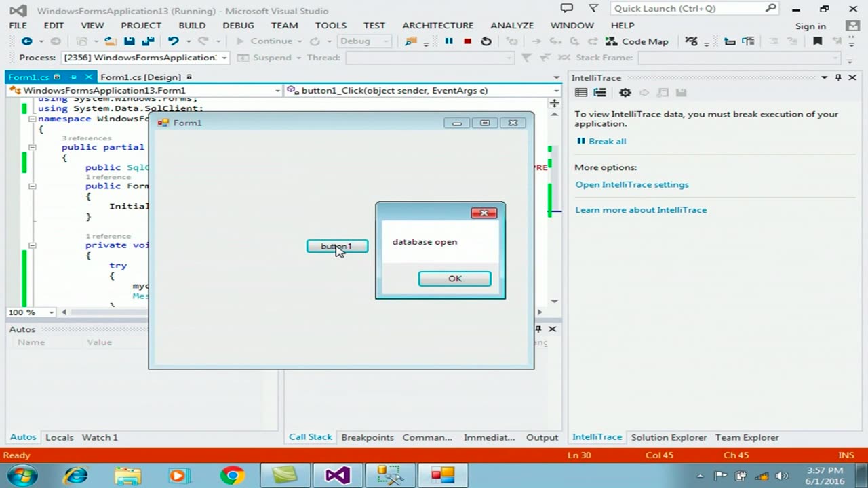868x488 pixels.
Task: Click Learn more about IntelliTrace link
Action: click(x=641, y=210)
